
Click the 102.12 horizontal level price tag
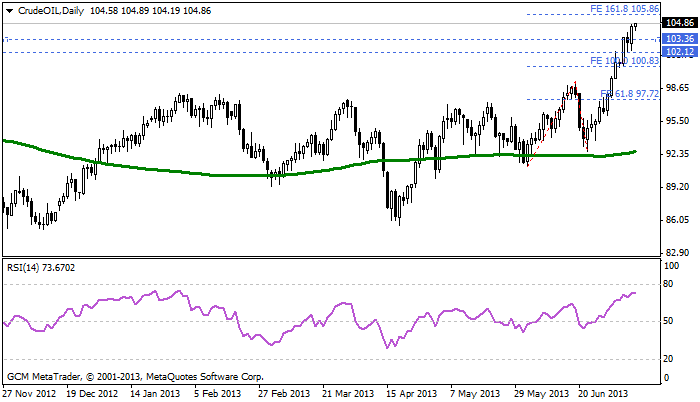tap(680, 51)
